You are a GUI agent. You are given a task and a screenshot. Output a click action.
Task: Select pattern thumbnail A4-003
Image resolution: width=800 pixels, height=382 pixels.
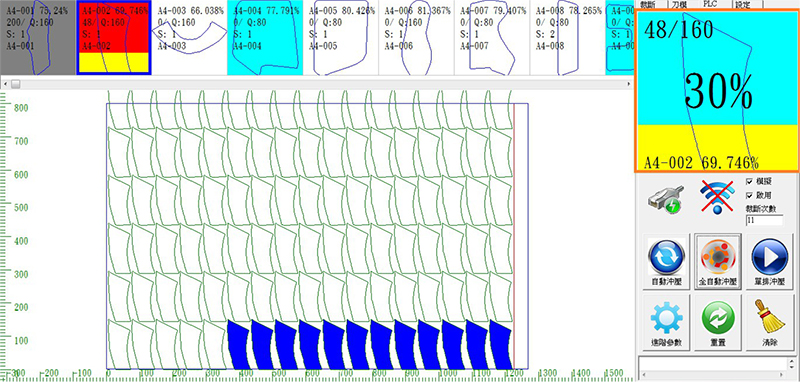pos(189,37)
